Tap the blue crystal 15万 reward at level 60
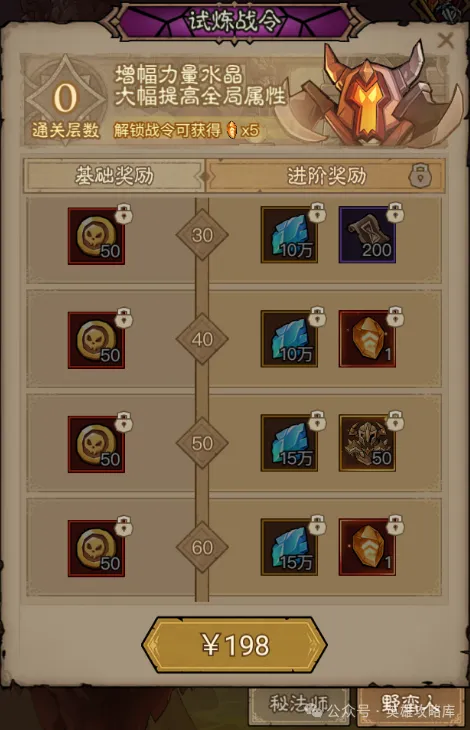Image resolution: width=470 pixels, height=730 pixels. (289, 548)
